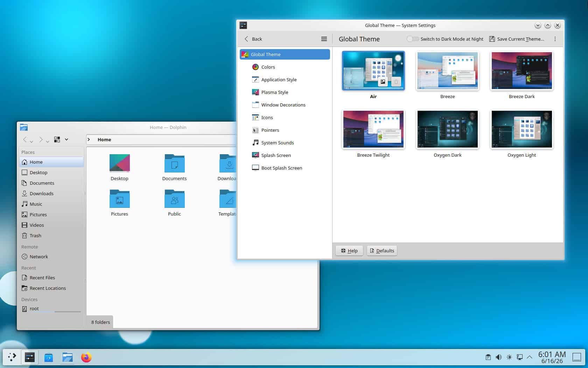Select Application Style in the sidebar
Viewport: 588px width, 368px height.
point(285,80)
